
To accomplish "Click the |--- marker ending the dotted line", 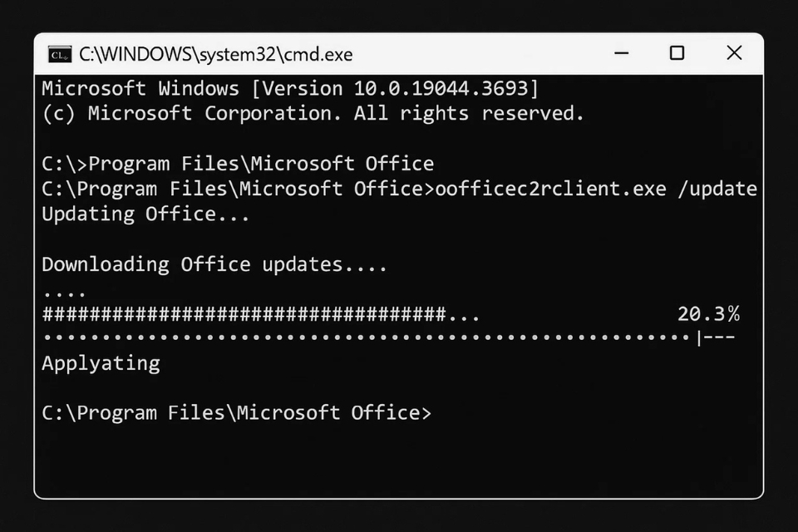I will 717,337.
